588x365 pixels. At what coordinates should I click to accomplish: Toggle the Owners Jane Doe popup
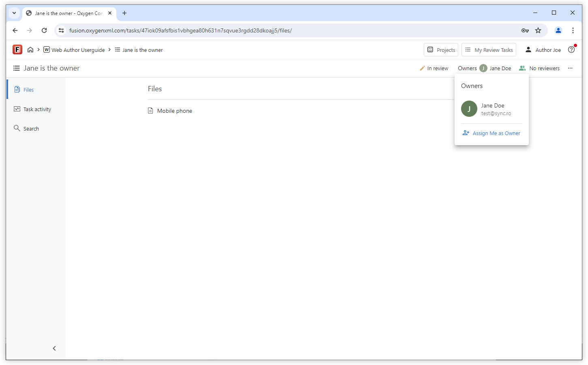tap(485, 68)
